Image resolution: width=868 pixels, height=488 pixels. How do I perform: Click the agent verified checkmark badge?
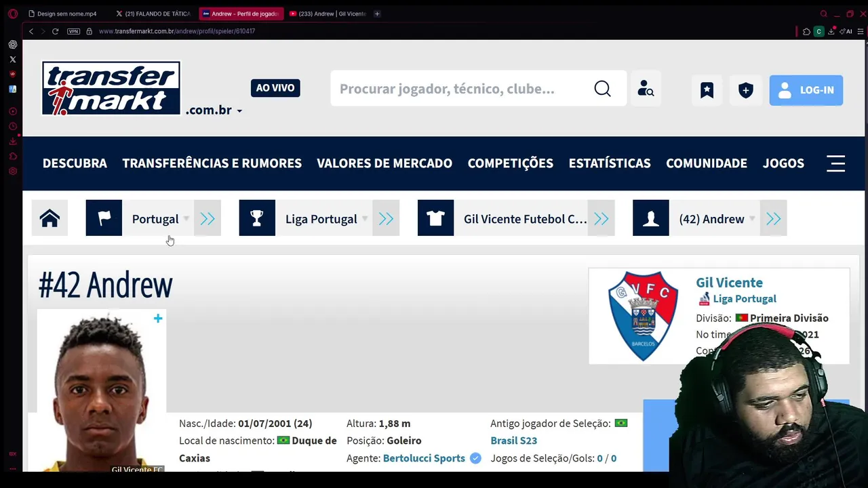point(475,458)
